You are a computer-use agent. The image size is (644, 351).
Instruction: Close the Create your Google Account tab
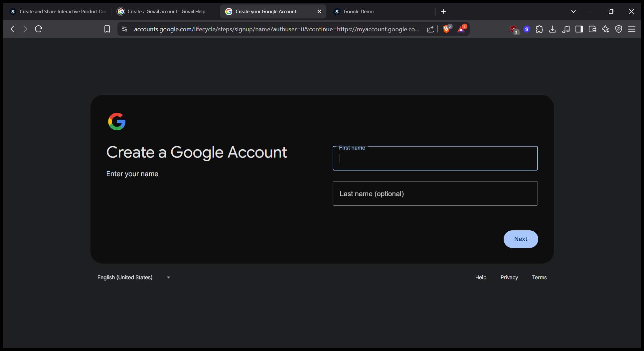319,12
